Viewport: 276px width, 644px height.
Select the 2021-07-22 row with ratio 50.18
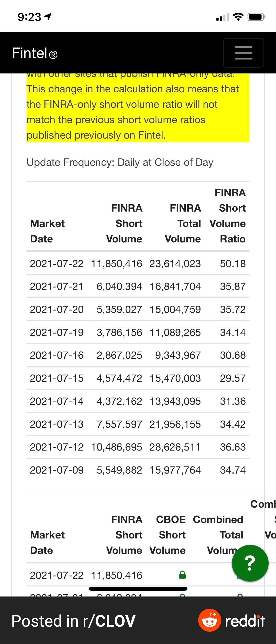click(x=138, y=263)
